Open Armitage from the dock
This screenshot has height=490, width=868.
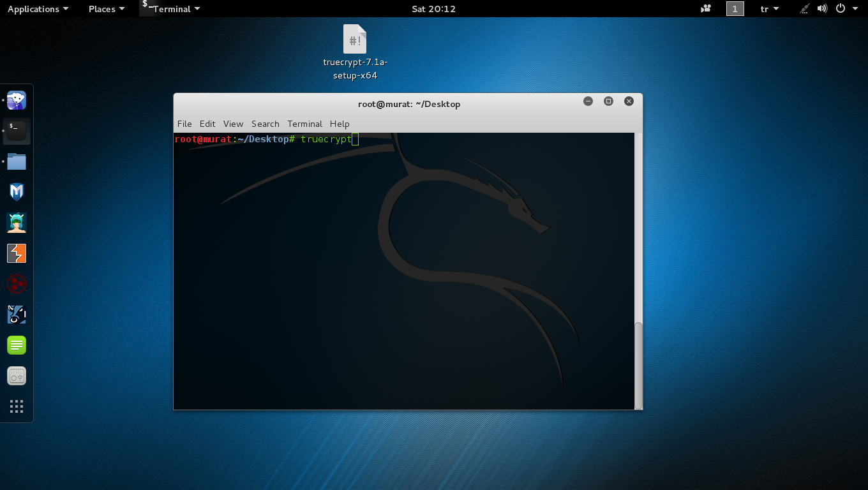click(17, 223)
